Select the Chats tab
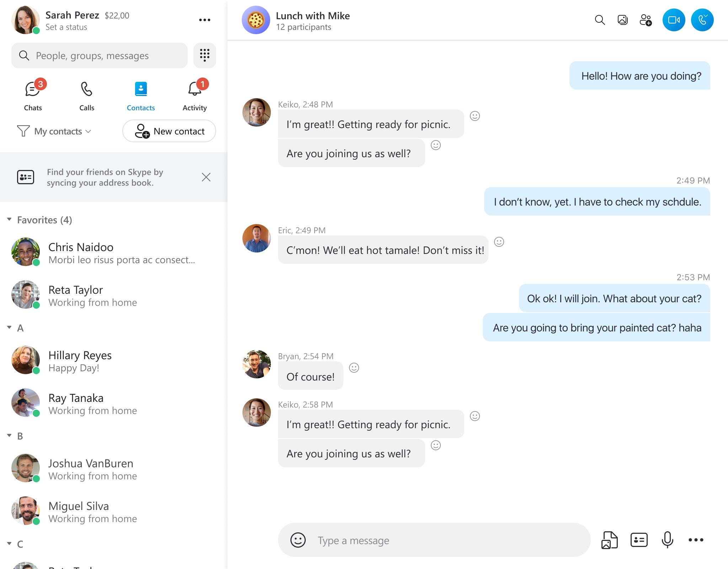The width and height of the screenshot is (728, 569). [32, 95]
